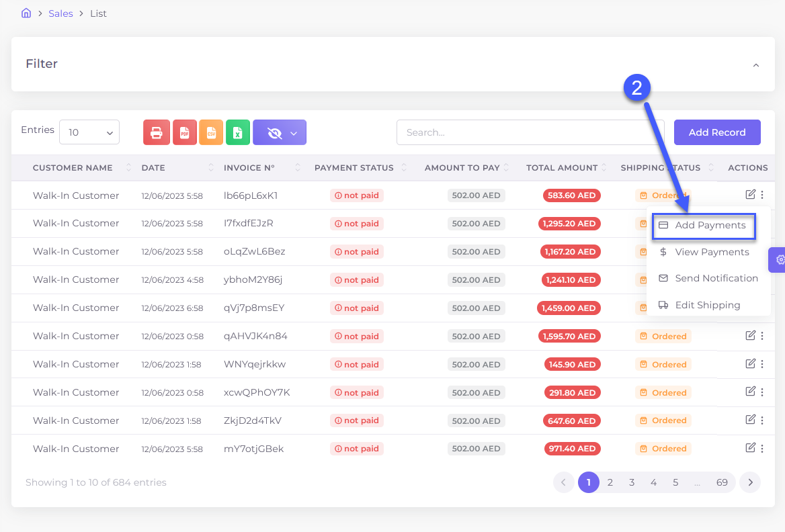
Task: Select Add Payments from the menu
Action: click(704, 226)
